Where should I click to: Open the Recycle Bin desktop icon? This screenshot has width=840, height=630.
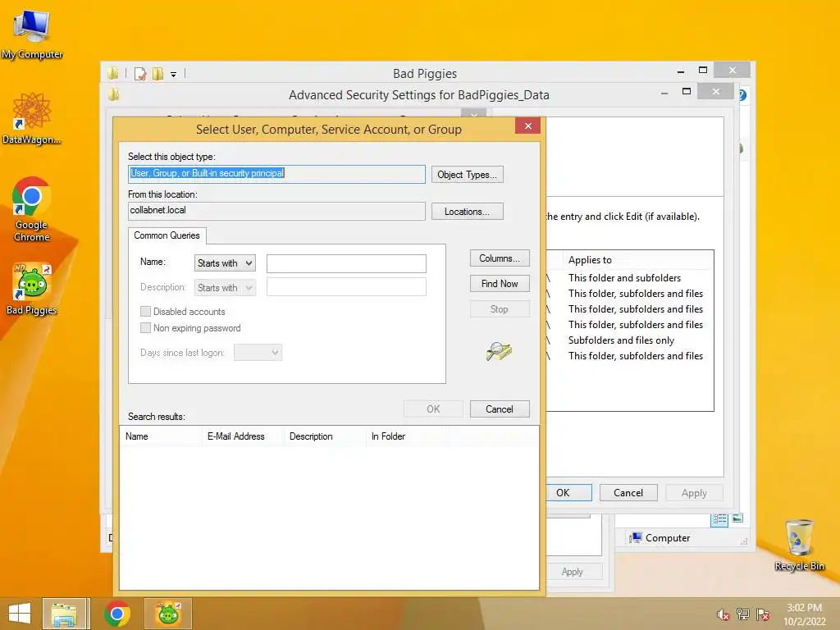(x=799, y=545)
